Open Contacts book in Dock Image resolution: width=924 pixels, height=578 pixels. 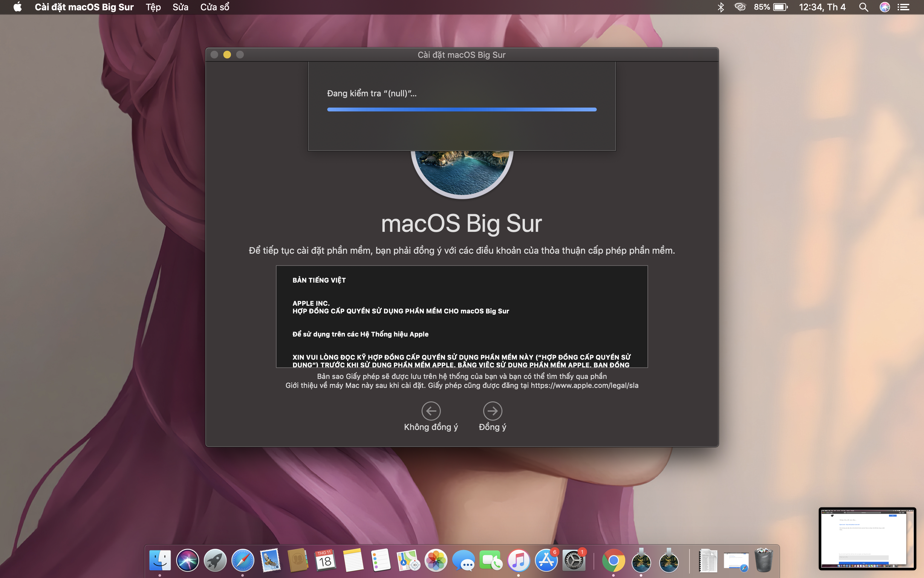[x=298, y=560]
